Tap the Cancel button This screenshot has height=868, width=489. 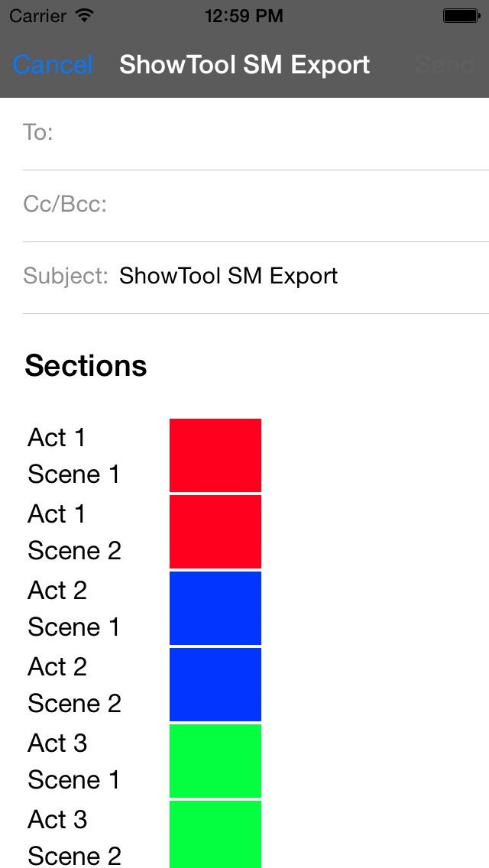53,65
